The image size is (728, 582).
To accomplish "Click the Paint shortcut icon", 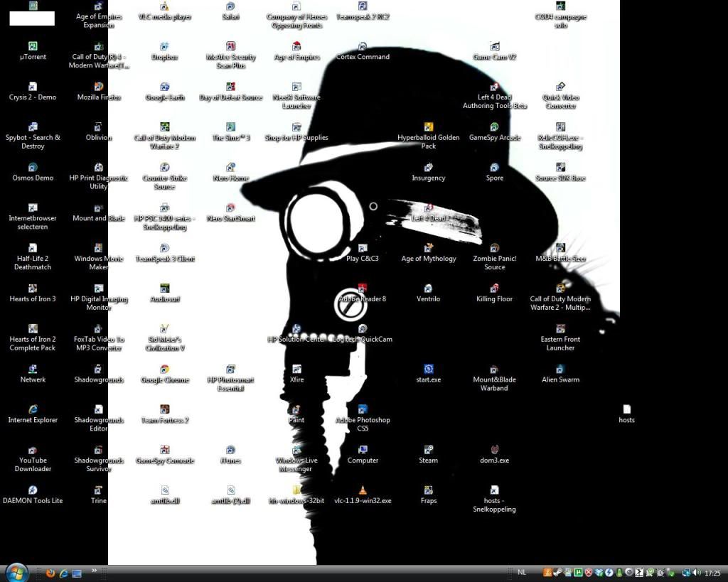I will click(x=296, y=414).
